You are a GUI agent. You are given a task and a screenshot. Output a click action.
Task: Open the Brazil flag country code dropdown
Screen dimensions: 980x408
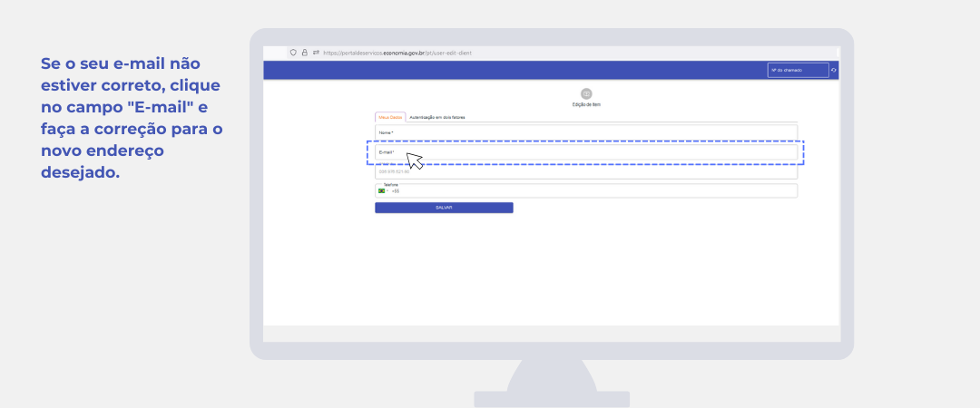pos(383,191)
